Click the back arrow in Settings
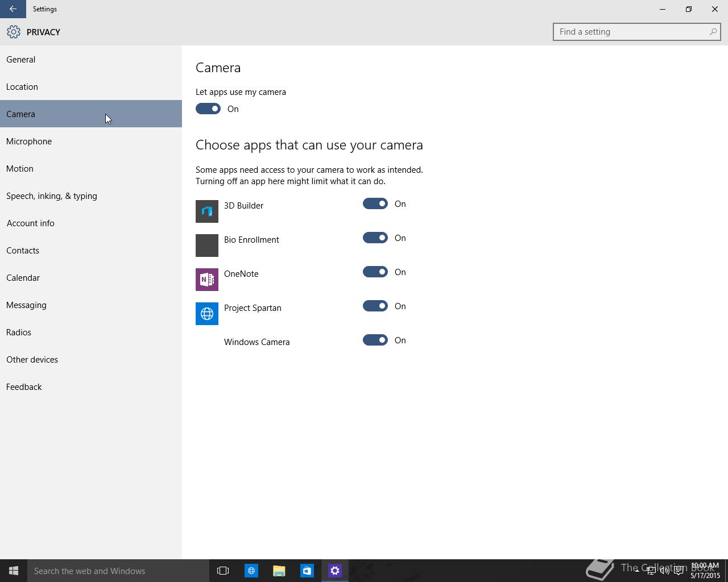This screenshot has width=728, height=582. tap(13, 9)
